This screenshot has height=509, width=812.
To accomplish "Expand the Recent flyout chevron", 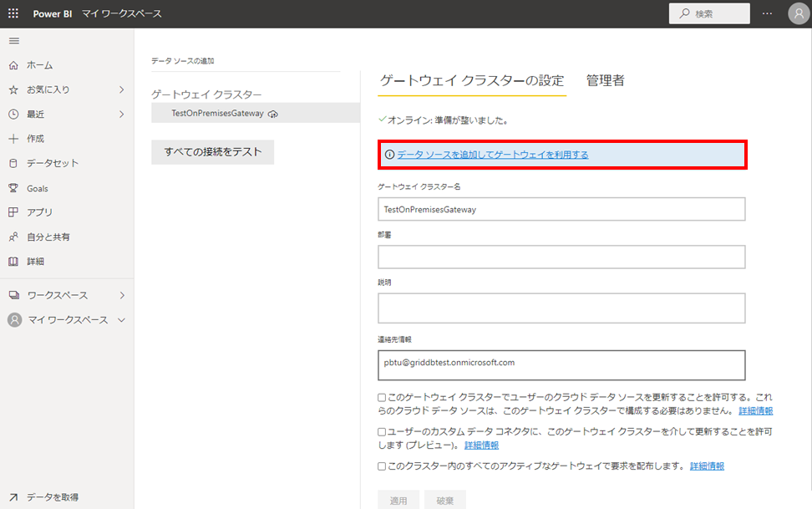I will coord(121,114).
